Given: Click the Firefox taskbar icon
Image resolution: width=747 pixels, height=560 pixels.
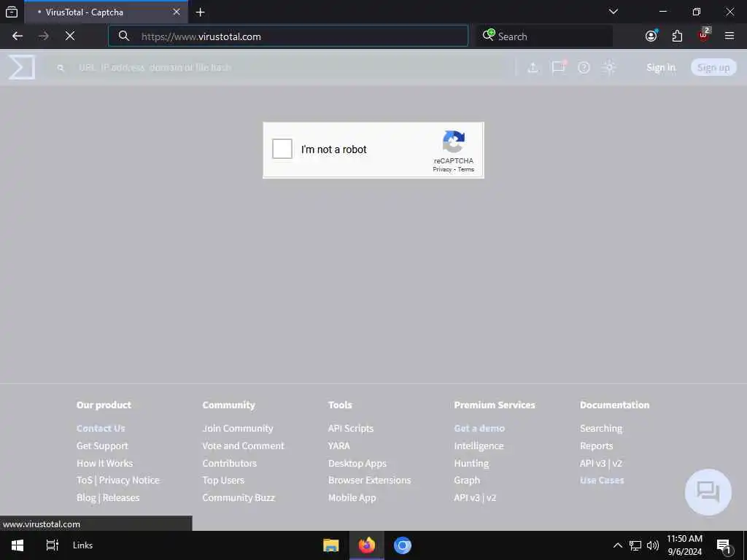Looking at the screenshot, I should click(366, 545).
